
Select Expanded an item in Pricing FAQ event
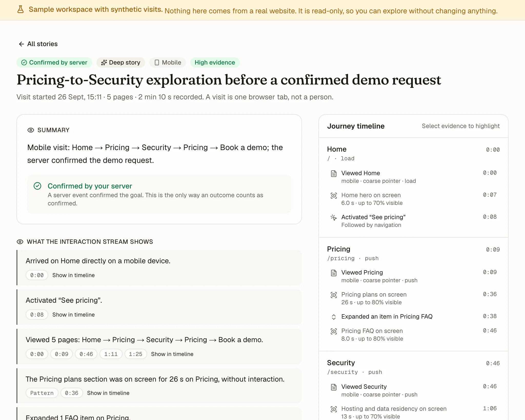pyautogui.click(x=413, y=317)
